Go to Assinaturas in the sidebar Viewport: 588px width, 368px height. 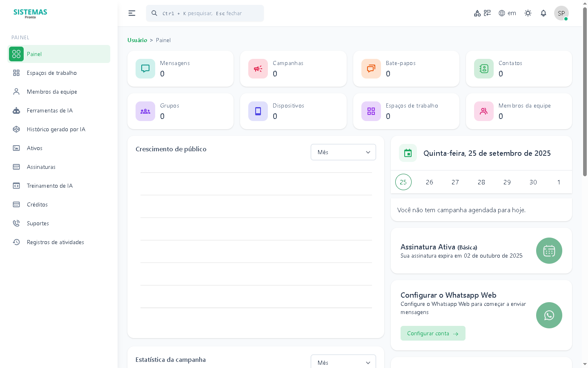41,167
